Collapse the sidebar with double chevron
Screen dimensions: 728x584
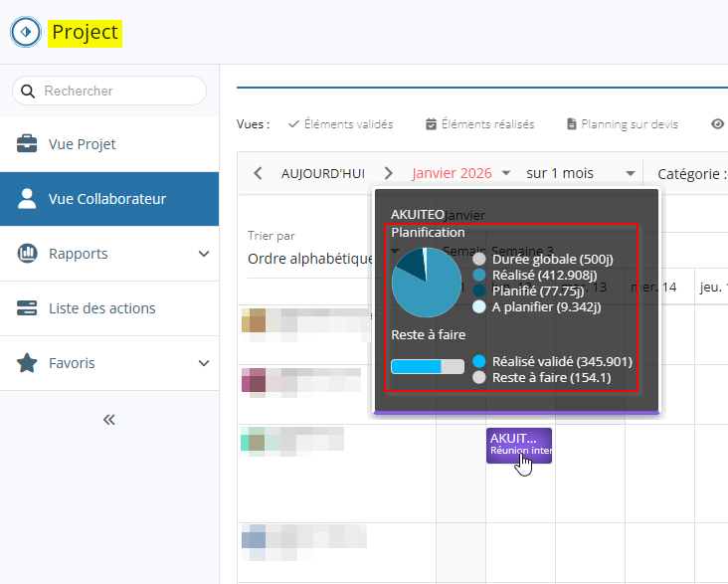pos(109,420)
